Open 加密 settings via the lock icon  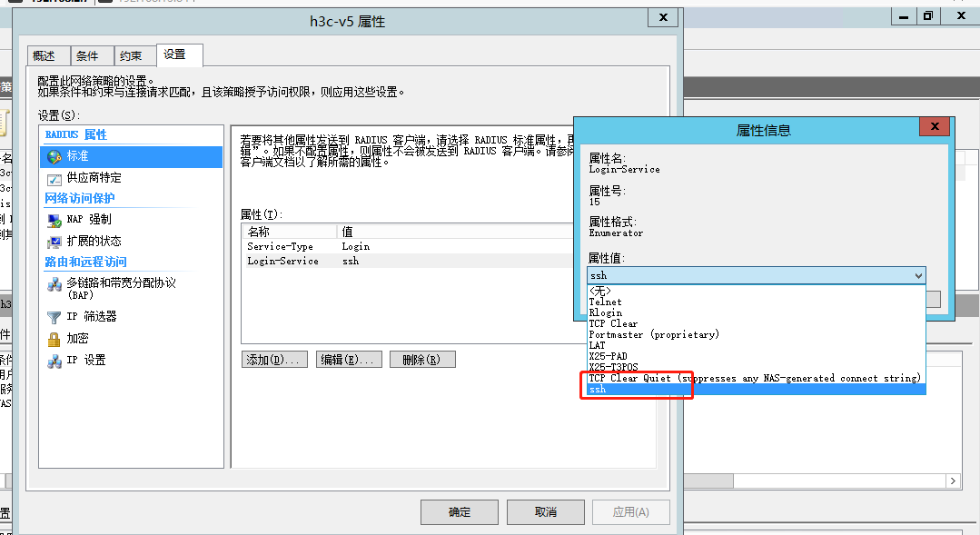click(54, 339)
